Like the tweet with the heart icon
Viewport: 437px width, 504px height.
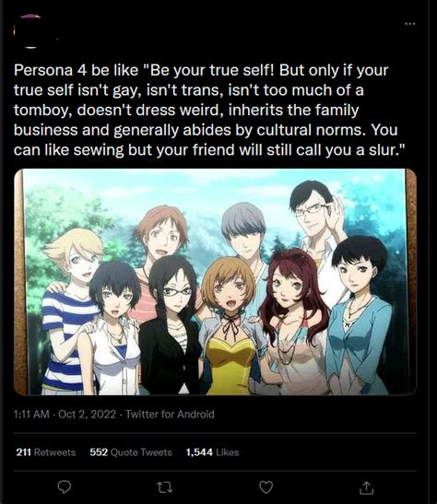coord(266,487)
